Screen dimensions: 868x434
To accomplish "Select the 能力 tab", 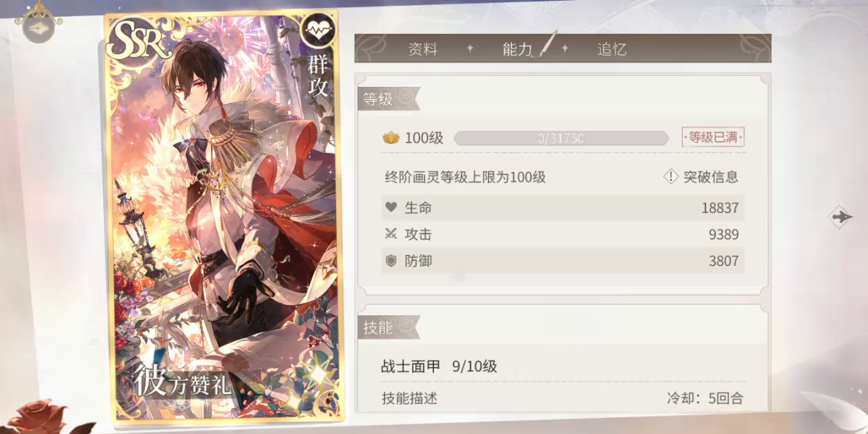I will tap(517, 49).
